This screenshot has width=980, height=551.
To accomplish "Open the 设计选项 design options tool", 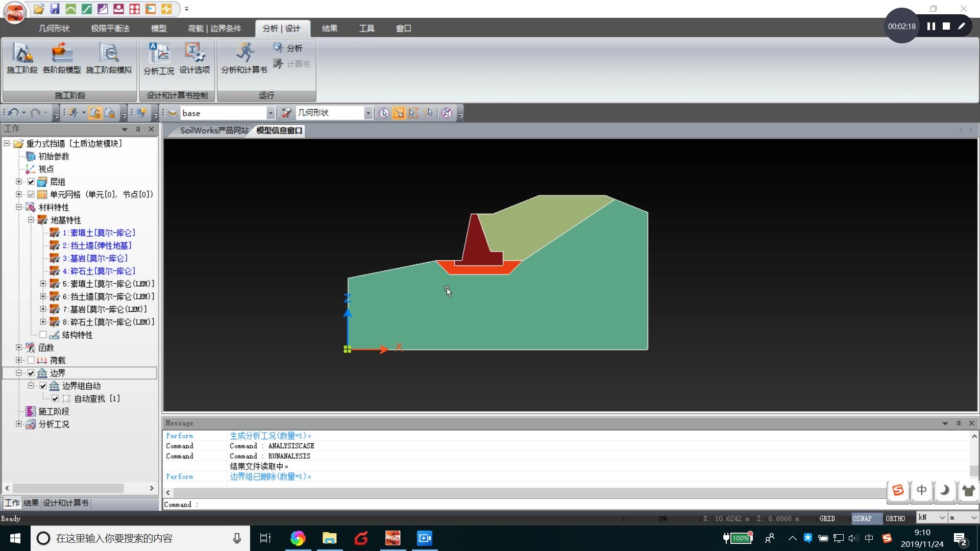I will point(194,58).
